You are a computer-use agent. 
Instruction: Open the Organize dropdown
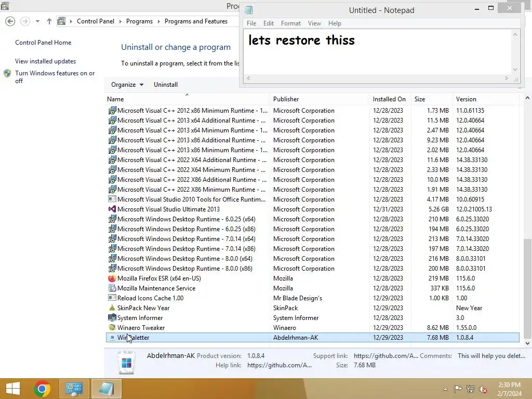(x=127, y=85)
